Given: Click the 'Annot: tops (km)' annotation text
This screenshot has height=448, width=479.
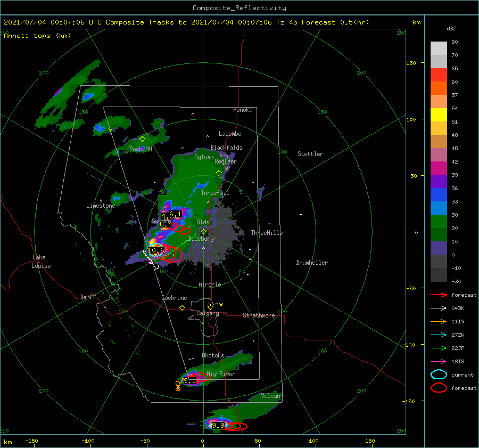Looking at the screenshot, I should click(37, 36).
